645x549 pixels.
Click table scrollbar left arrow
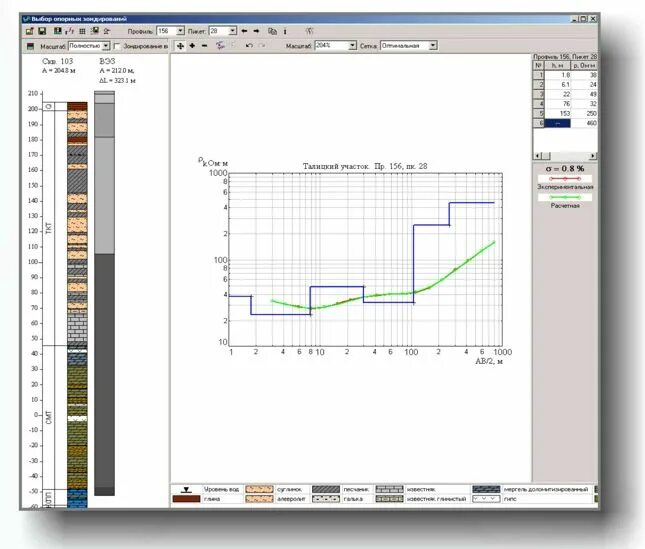click(537, 156)
